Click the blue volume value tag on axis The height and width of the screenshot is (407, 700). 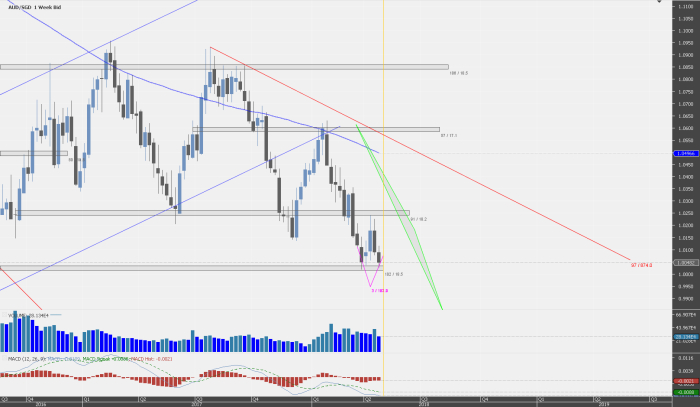point(686,338)
